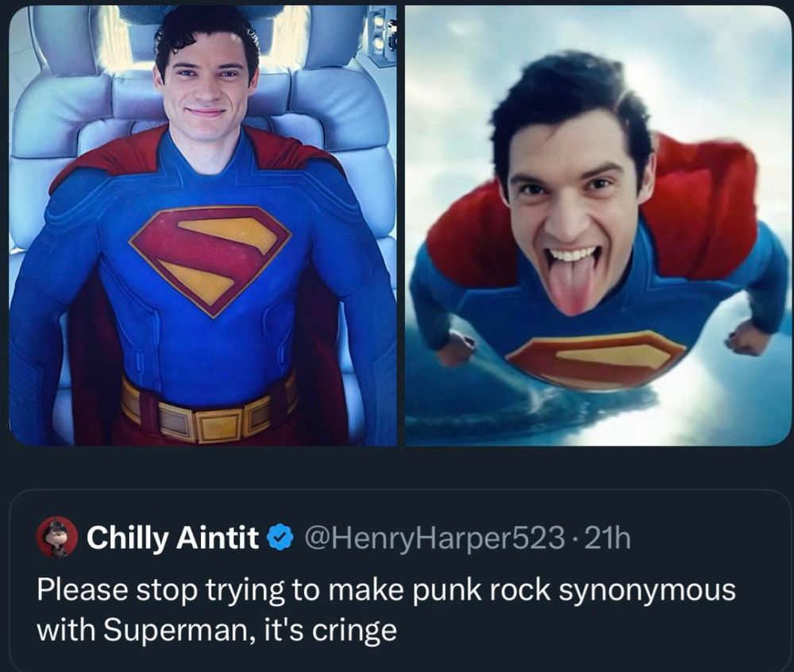Open the left seated Superman photo
This screenshot has width=794, height=672.
(x=202, y=226)
